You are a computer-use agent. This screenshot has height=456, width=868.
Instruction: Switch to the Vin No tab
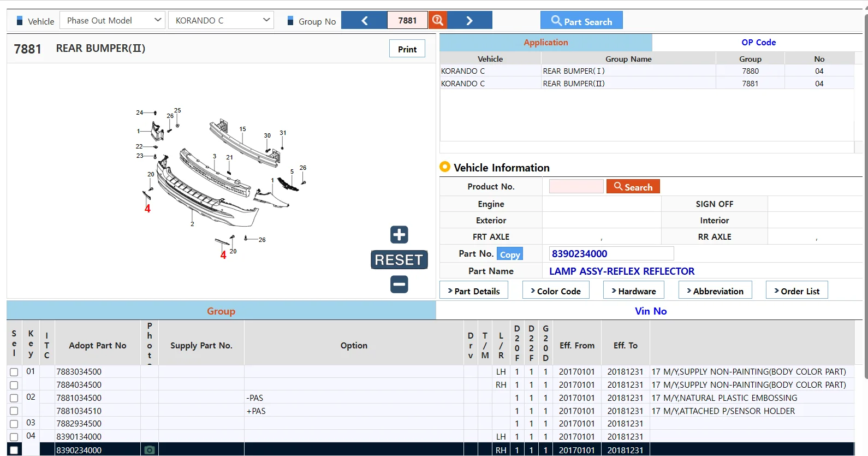coord(650,311)
